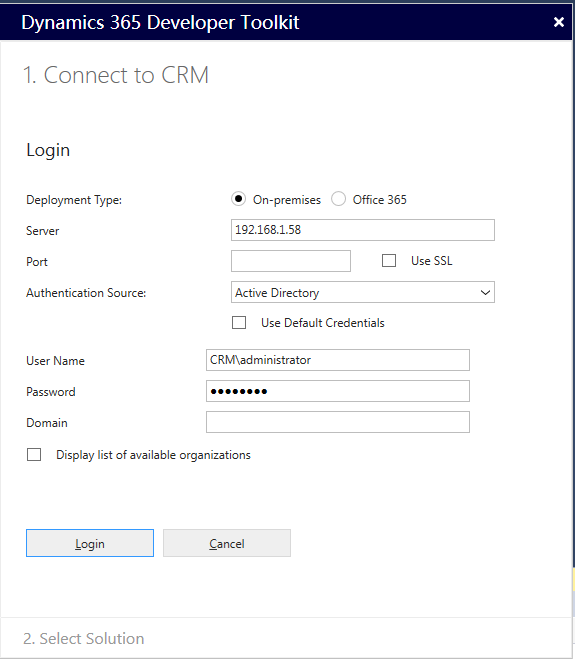This screenshot has width=575, height=659.
Task: Close the Dynamics 365 Developer Toolkit dialog
Action: coord(559,22)
